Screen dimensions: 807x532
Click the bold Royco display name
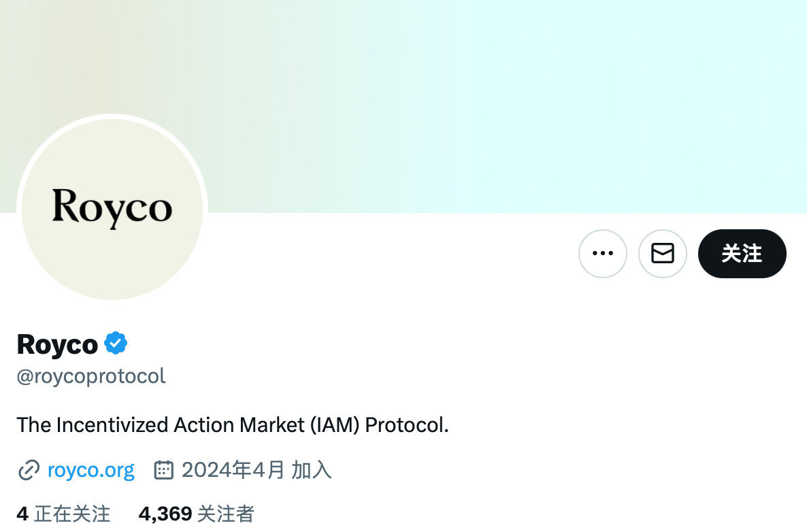[57, 344]
